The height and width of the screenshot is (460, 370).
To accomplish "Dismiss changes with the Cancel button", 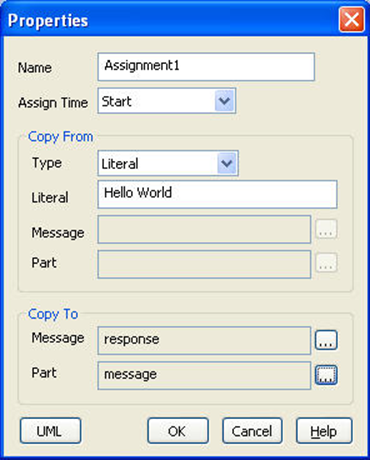I will [x=252, y=431].
